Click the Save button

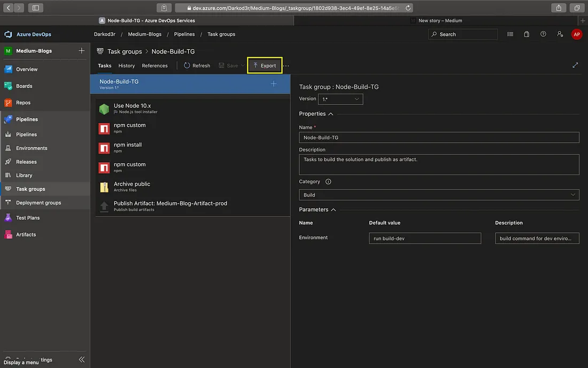[228, 66]
